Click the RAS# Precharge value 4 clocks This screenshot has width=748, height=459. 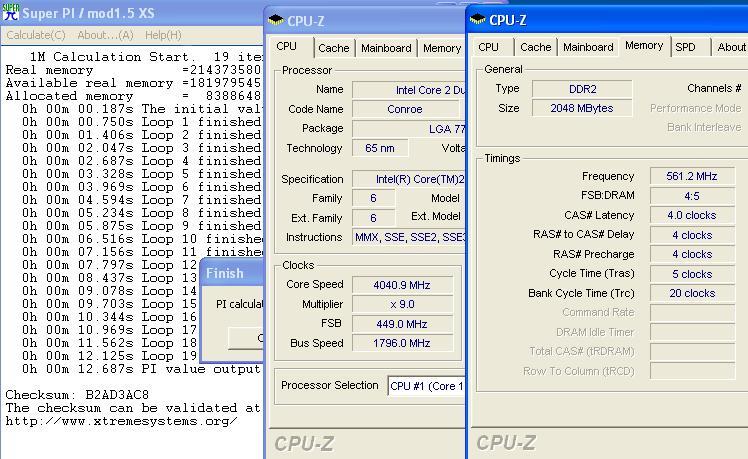coord(692,254)
